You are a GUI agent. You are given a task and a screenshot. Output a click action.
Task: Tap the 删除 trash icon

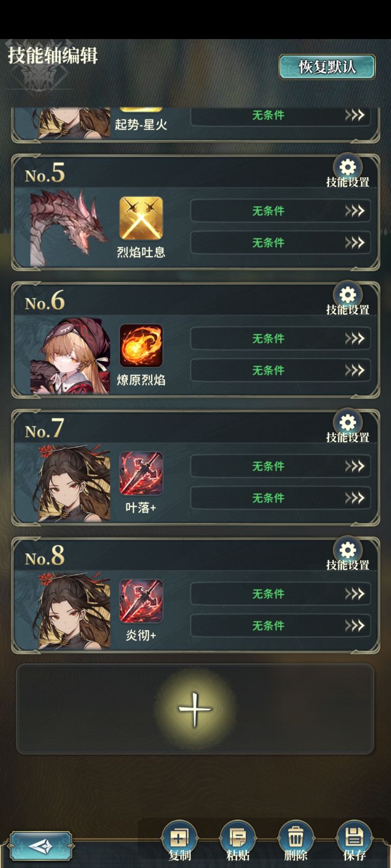tap(295, 838)
